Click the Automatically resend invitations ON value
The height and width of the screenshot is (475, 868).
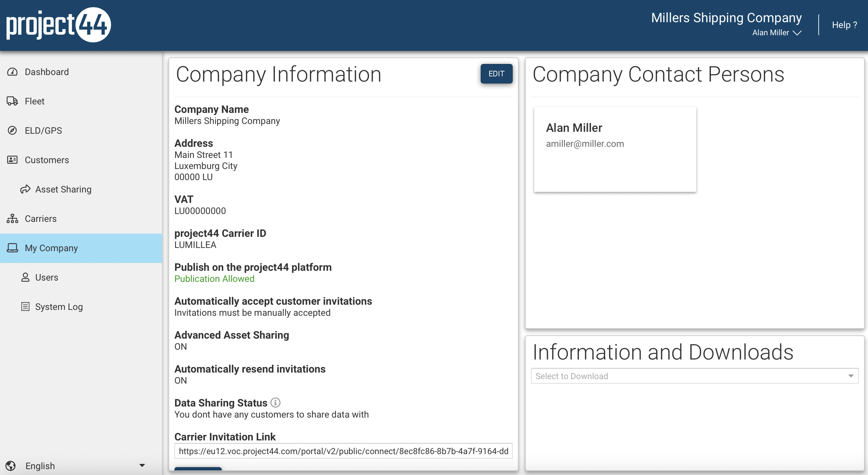[x=181, y=380]
